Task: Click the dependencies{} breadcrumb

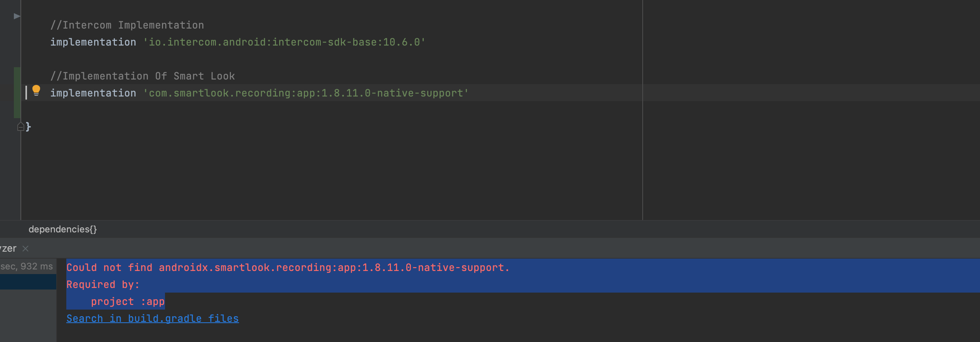Action: point(62,229)
